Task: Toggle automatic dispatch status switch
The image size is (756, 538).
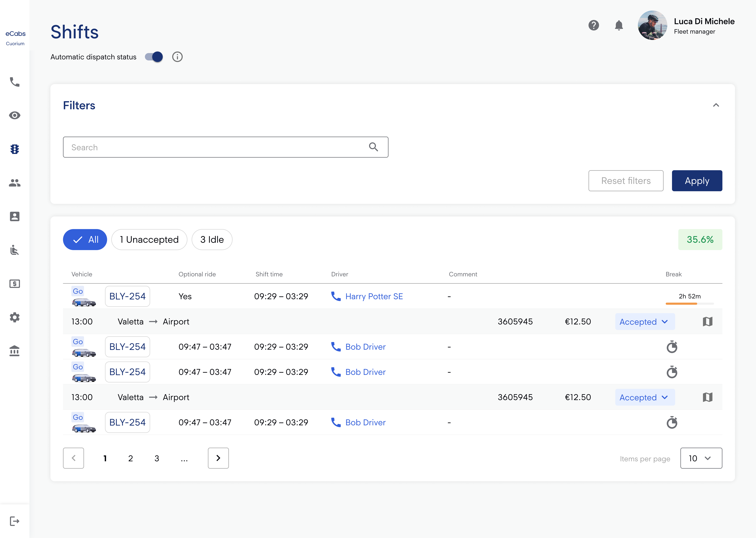Action: pyautogui.click(x=154, y=57)
